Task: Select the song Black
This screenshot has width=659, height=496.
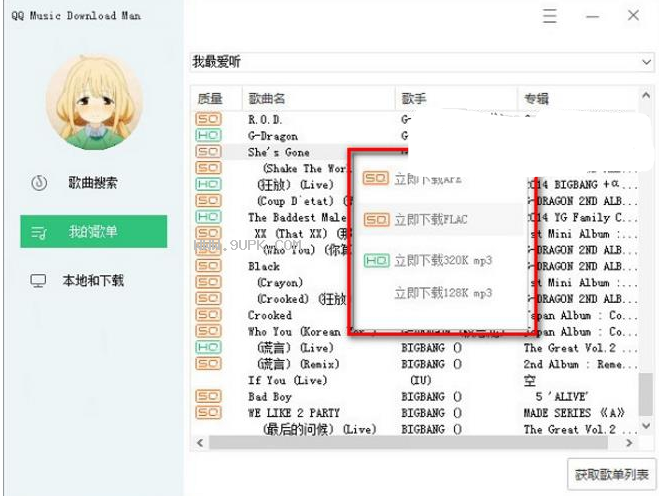Action: tap(264, 266)
